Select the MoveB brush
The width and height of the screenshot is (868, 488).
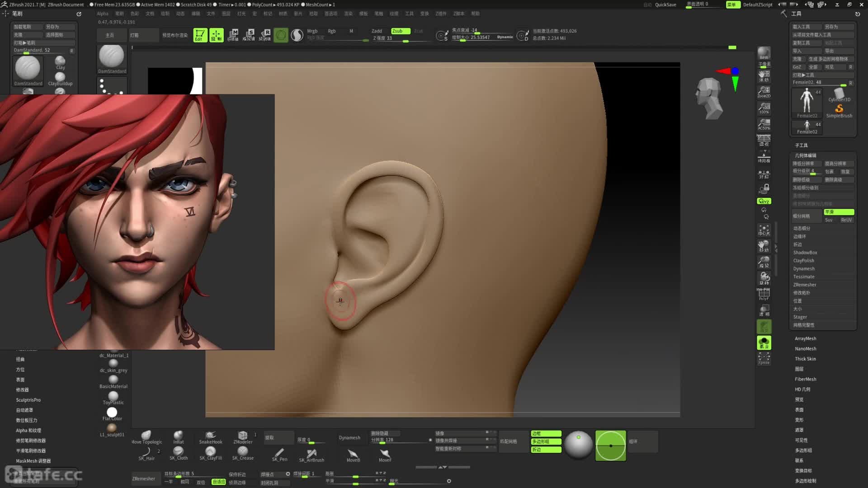click(x=353, y=455)
